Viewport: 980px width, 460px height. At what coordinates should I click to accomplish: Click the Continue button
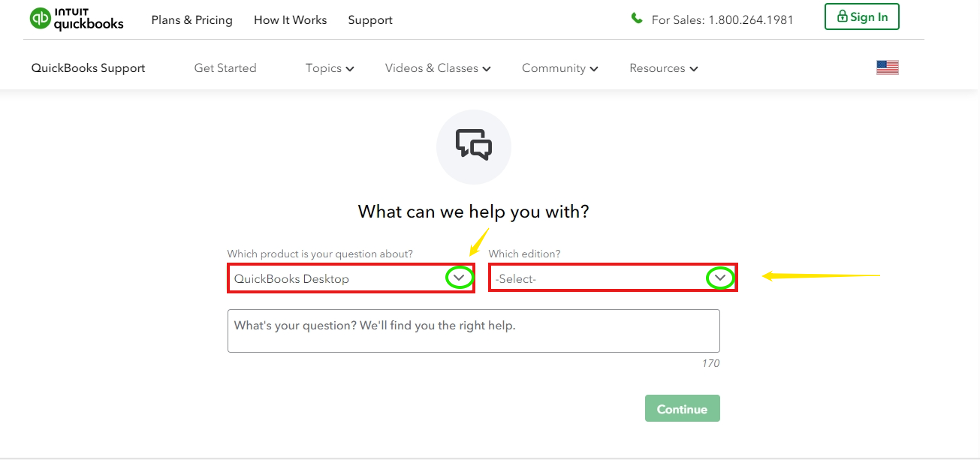click(x=682, y=409)
